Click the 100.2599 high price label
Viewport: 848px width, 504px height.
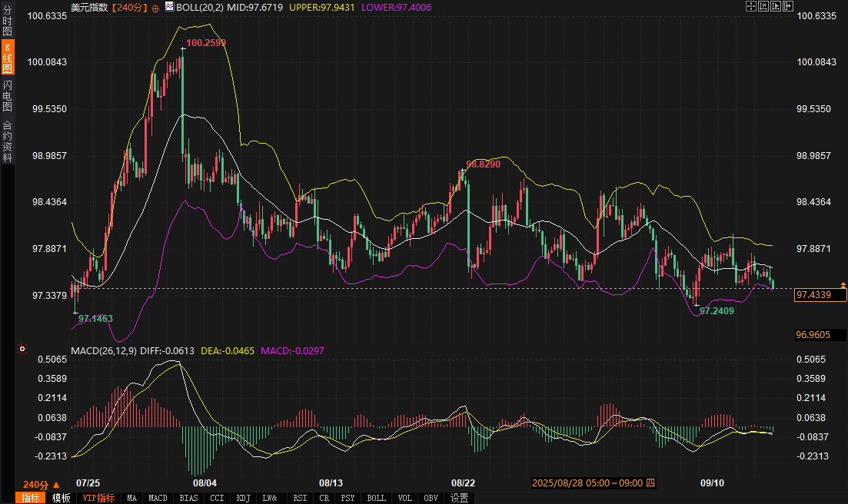pos(206,43)
